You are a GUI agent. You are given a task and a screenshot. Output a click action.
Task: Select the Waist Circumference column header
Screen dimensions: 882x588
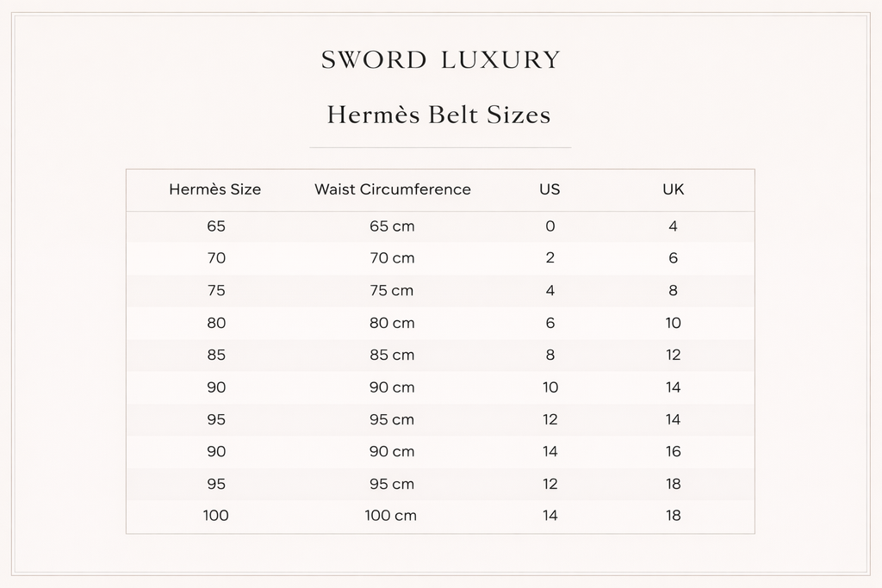click(x=392, y=189)
